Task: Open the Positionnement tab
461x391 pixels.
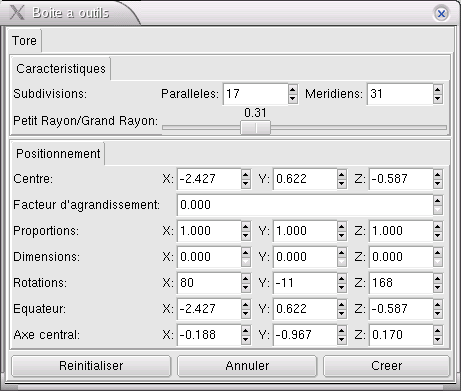Action: 58,154
